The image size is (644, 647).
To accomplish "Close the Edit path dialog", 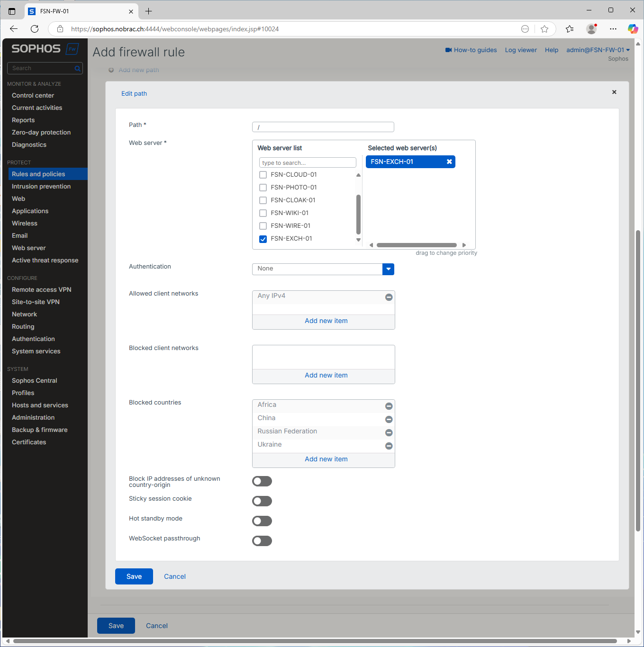I will 614,92.
